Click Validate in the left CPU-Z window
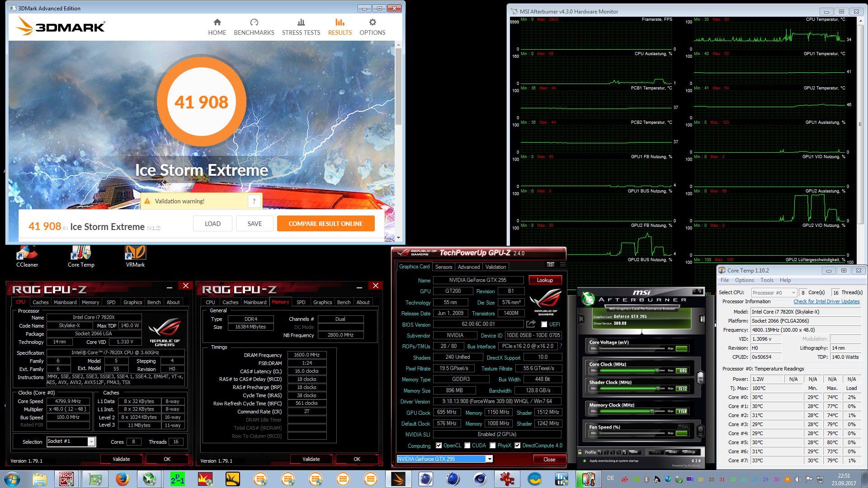This screenshot has width=868, height=488. [x=121, y=459]
